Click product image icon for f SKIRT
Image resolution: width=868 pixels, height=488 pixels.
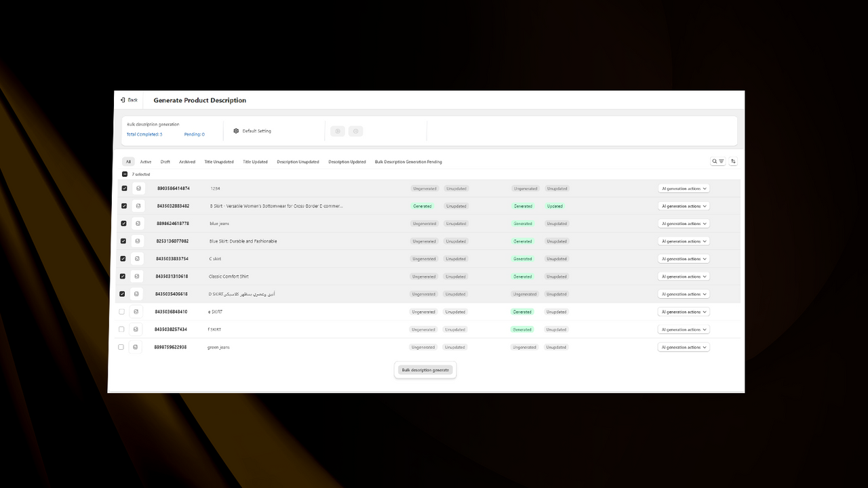(x=136, y=329)
